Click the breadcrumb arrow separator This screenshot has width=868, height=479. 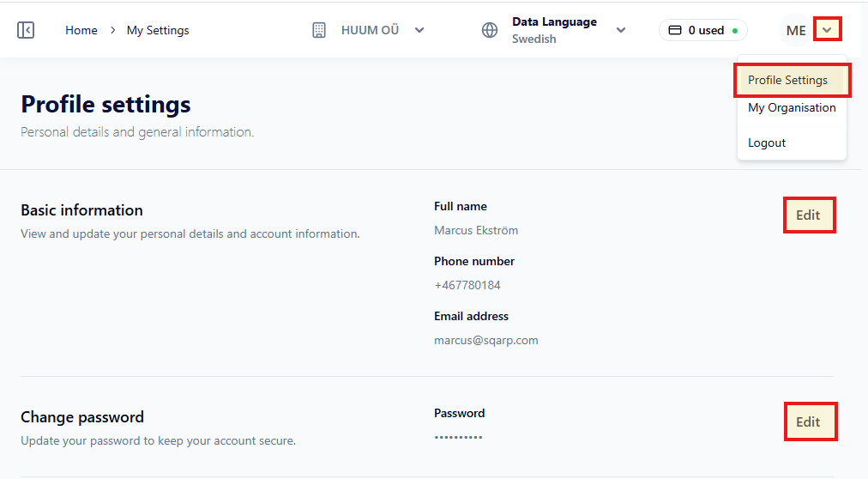tap(112, 30)
